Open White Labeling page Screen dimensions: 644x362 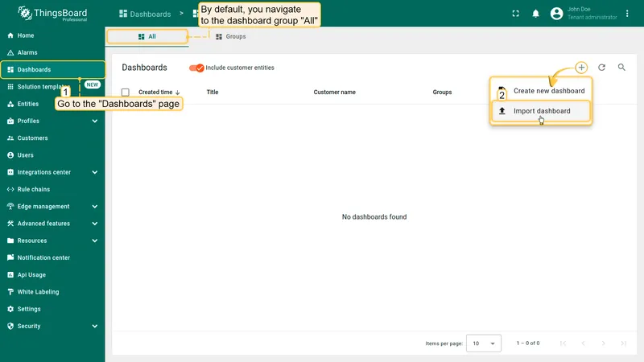52,292
